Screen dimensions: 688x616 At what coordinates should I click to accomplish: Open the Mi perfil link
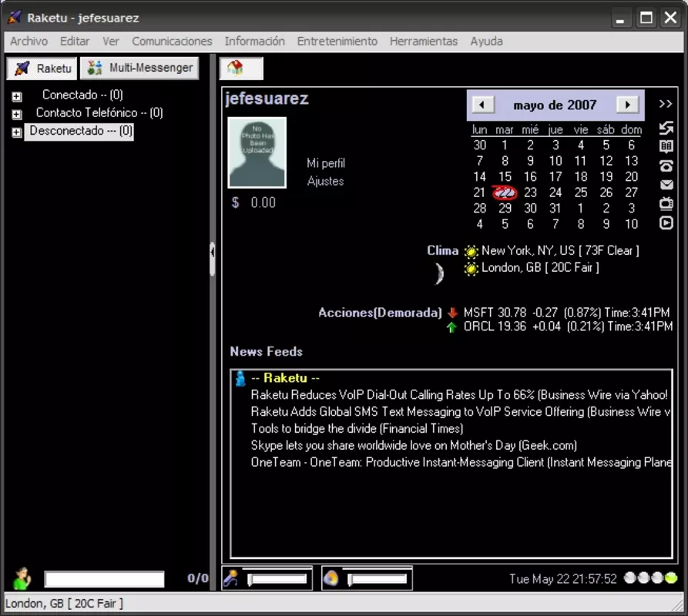coord(326,163)
